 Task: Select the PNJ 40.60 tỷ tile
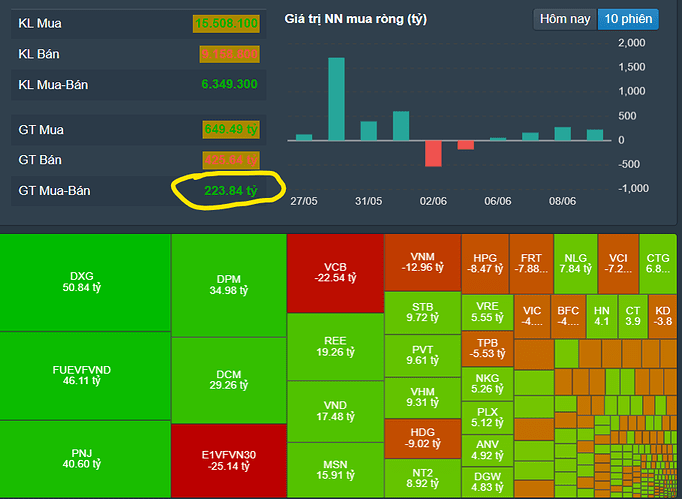tap(85, 457)
